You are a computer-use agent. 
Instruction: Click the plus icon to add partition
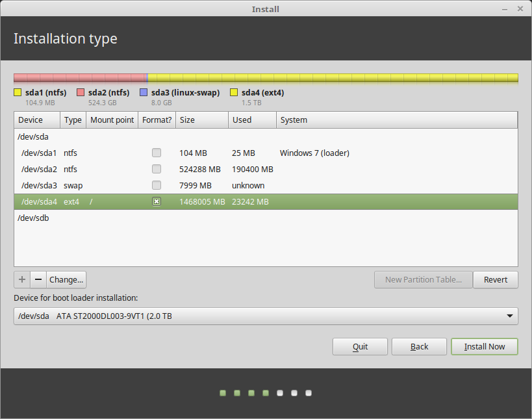click(x=22, y=279)
